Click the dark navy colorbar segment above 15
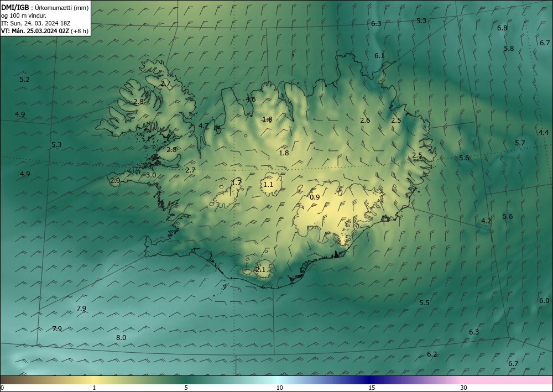553x392 pixels. pyautogui.click(x=371, y=380)
